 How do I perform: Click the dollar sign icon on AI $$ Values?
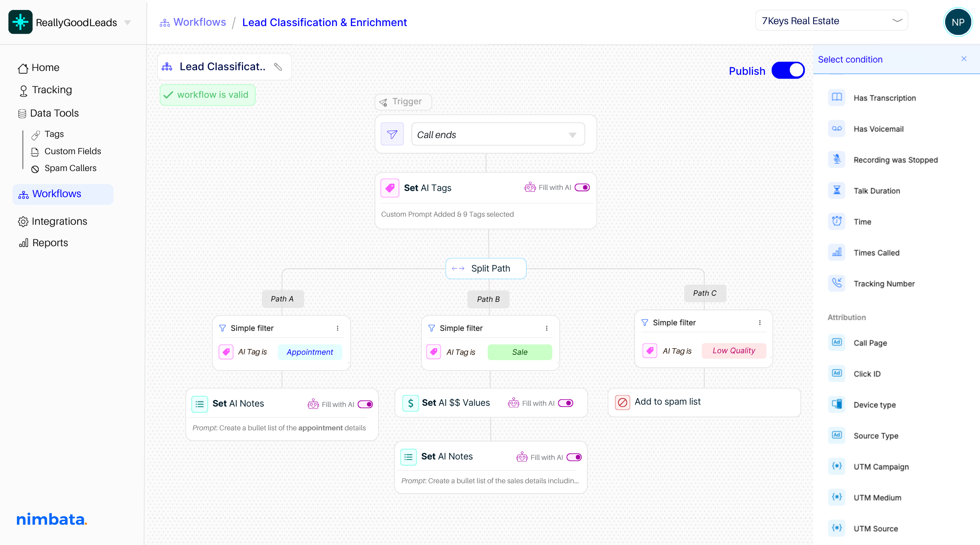pyautogui.click(x=410, y=403)
